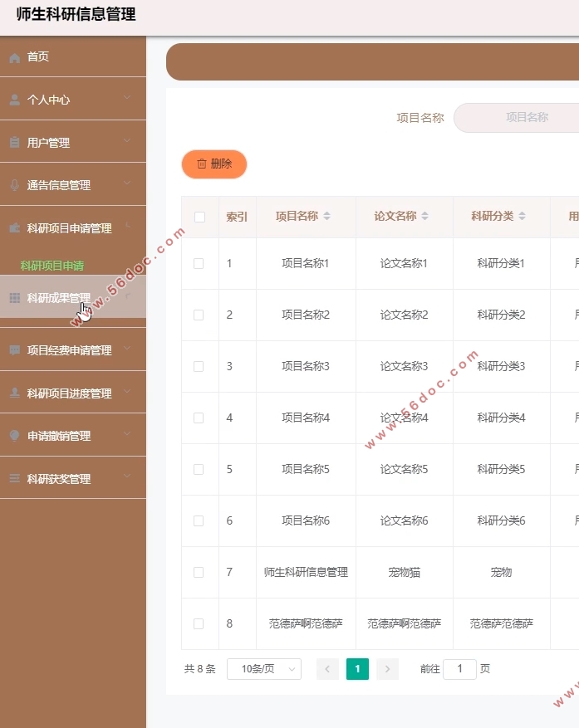Click the grid icon beside 科研成果管理
Screen dimensions: 579x728
click(x=15, y=298)
